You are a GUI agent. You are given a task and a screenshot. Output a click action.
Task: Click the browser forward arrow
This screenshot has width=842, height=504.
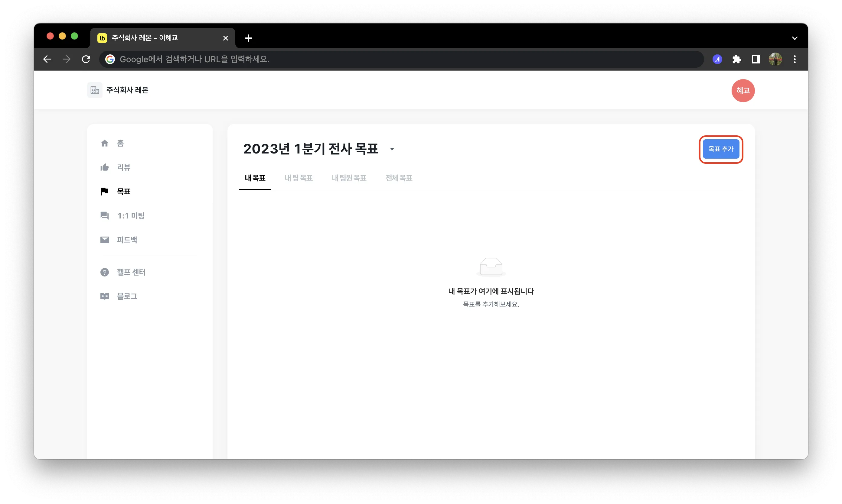point(67,59)
